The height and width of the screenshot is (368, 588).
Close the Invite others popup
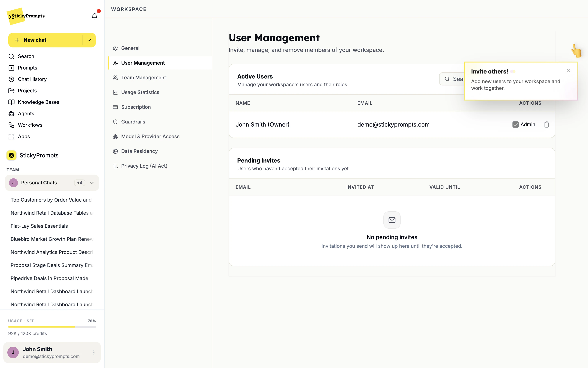click(568, 71)
